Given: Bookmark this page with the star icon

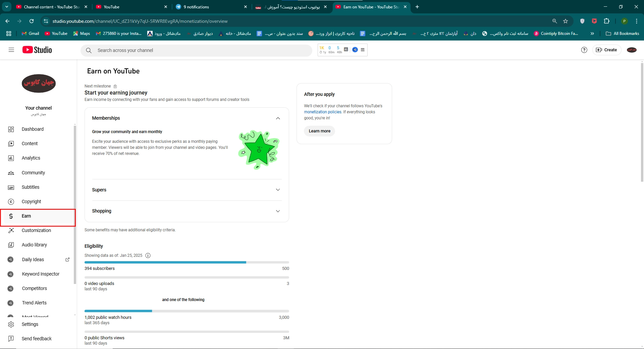Looking at the screenshot, I should pyautogui.click(x=566, y=21).
